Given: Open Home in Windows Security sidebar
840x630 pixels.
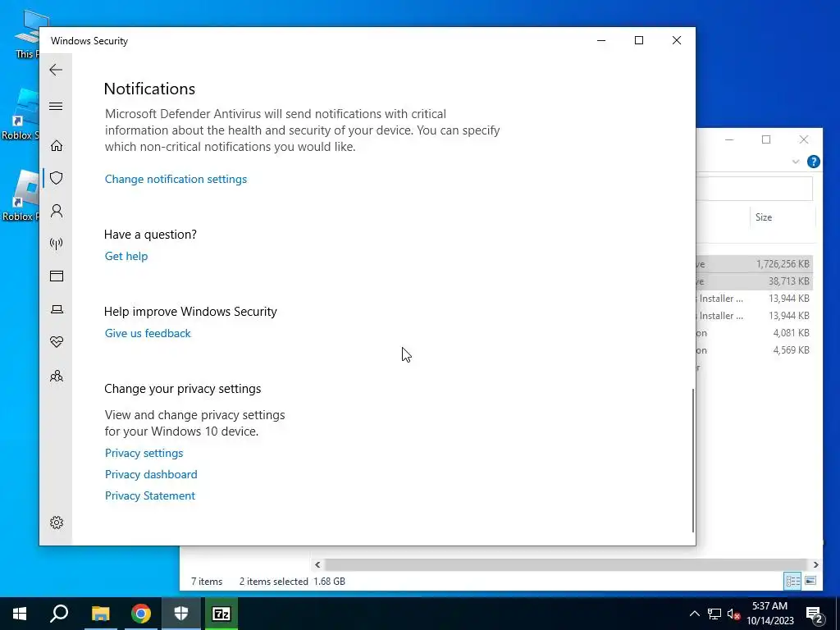Looking at the screenshot, I should [57, 146].
